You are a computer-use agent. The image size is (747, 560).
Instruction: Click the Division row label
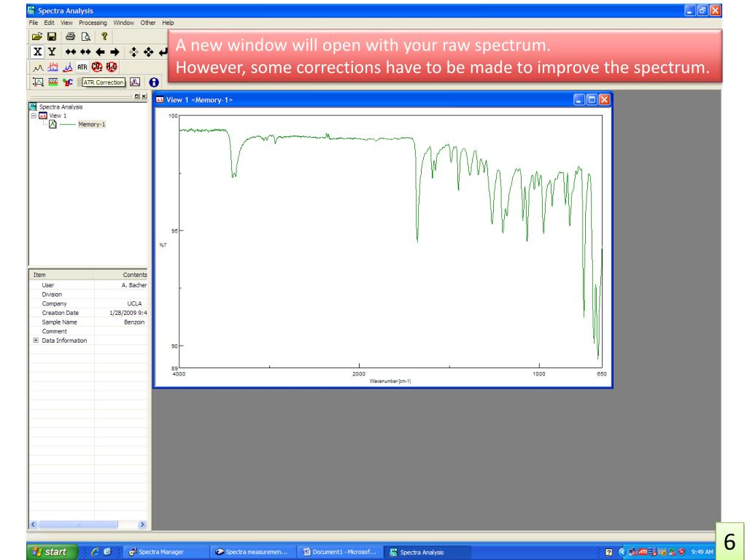click(52, 295)
